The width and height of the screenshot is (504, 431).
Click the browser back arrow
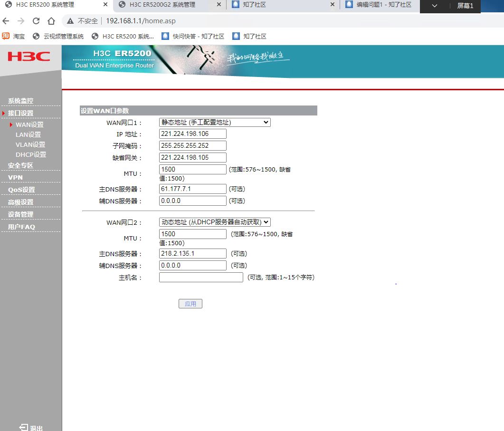coord(6,21)
